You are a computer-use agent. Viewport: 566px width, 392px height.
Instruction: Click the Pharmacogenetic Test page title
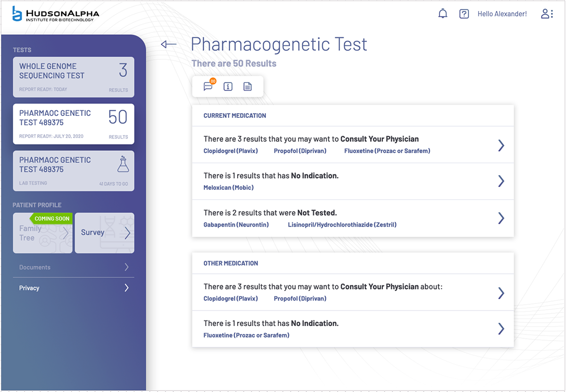coord(279,44)
